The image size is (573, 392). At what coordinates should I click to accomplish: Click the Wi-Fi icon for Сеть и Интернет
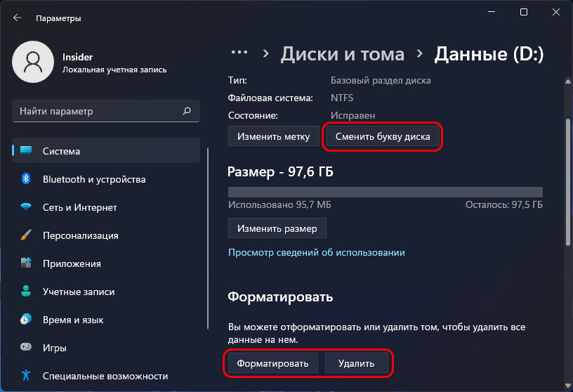pyautogui.click(x=26, y=207)
